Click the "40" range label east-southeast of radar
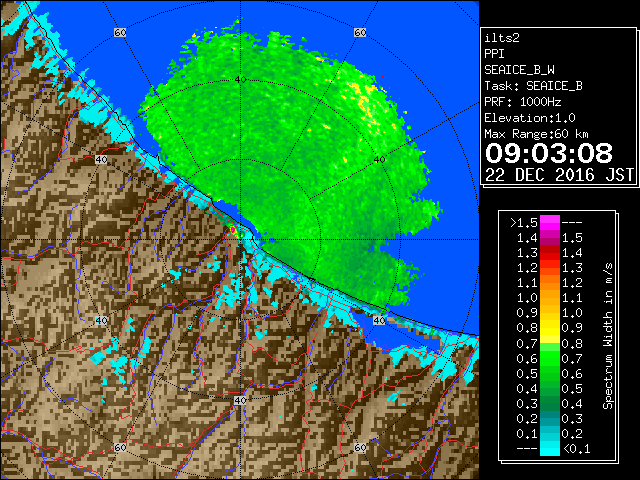640x480 pixels. coord(379,320)
